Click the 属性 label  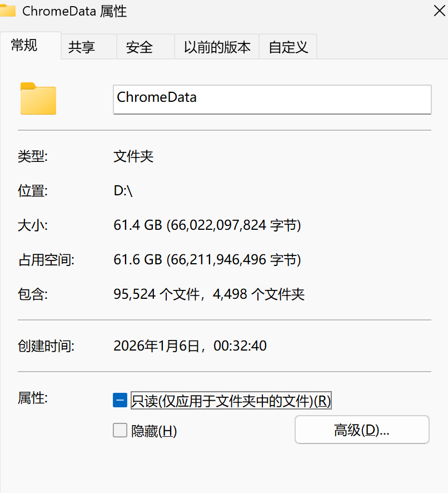(33, 397)
